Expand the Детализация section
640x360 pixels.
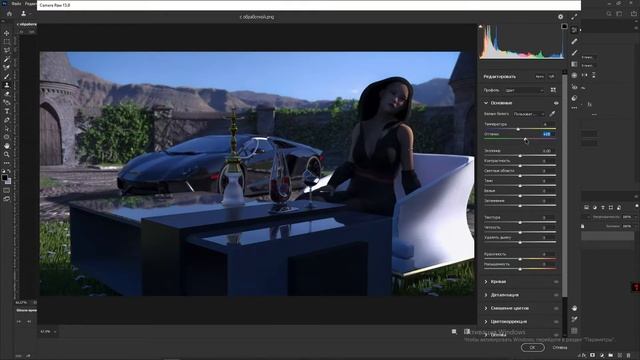(x=486, y=295)
